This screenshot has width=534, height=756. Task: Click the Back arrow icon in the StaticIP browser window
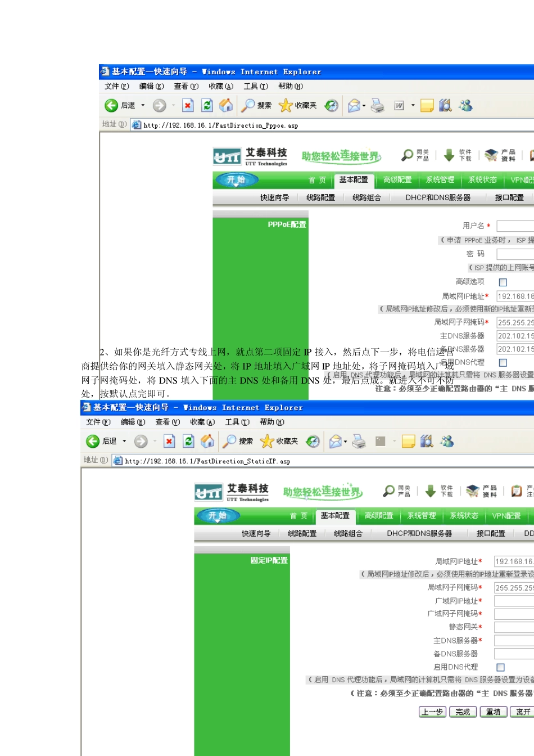93,441
